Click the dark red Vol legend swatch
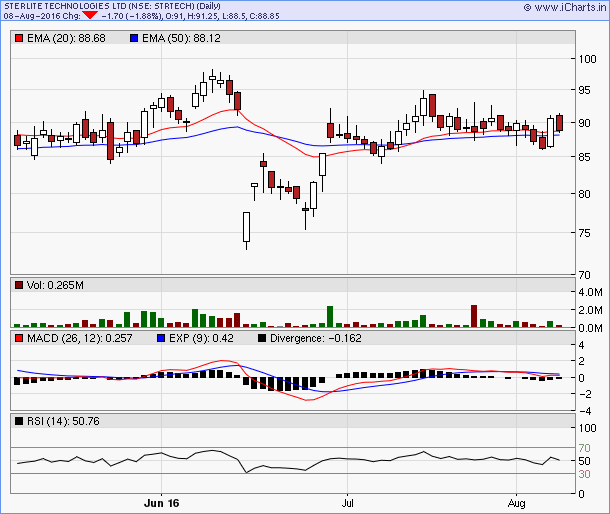 tap(19, 285)
